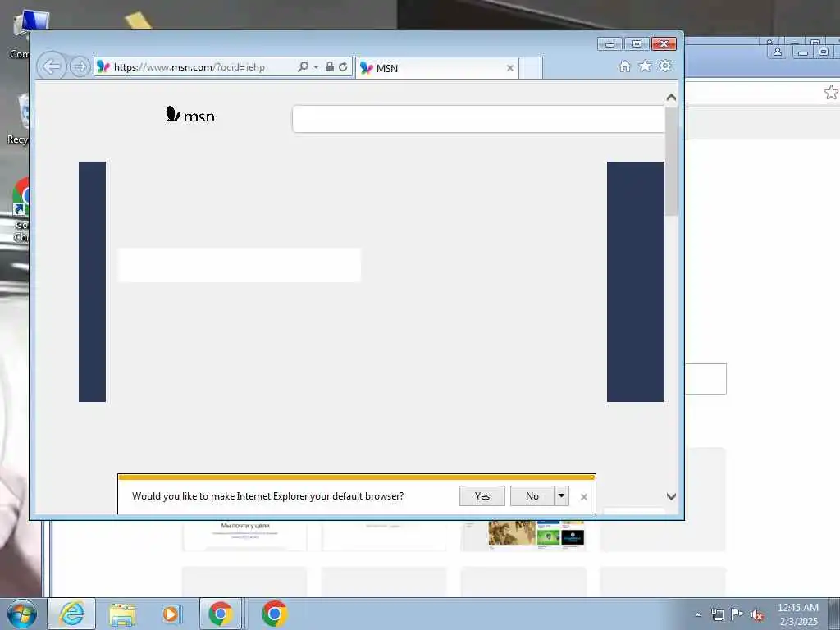The image size is (840, 630).
Task: Maximize the Internet Explorer window
Action: pyautogui.click(x=637, y=44)
